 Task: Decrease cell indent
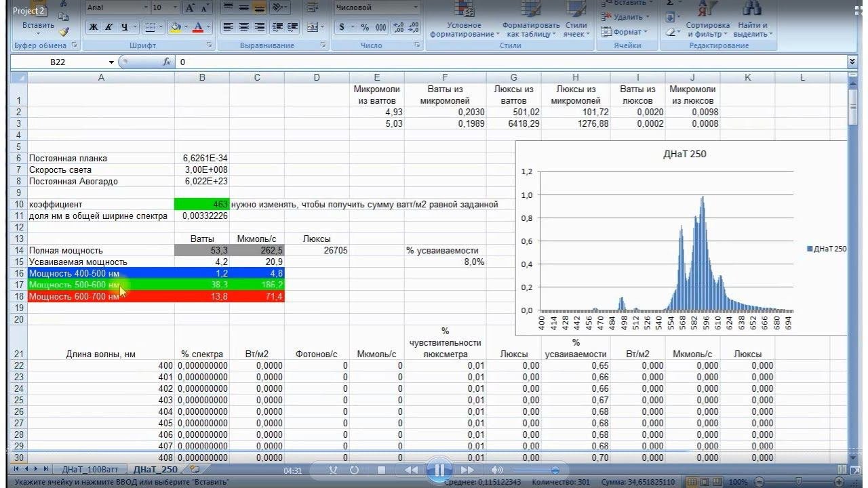(x=277, y=27)
